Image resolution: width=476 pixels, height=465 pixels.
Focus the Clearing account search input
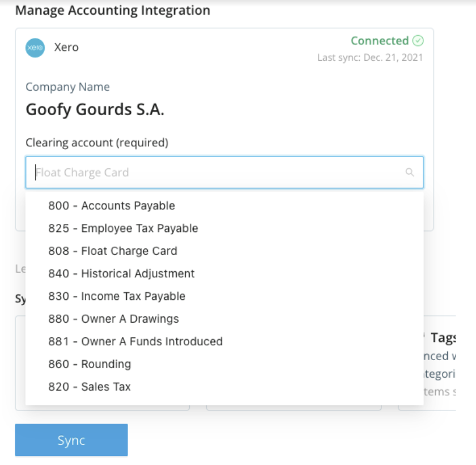[215, 172]
